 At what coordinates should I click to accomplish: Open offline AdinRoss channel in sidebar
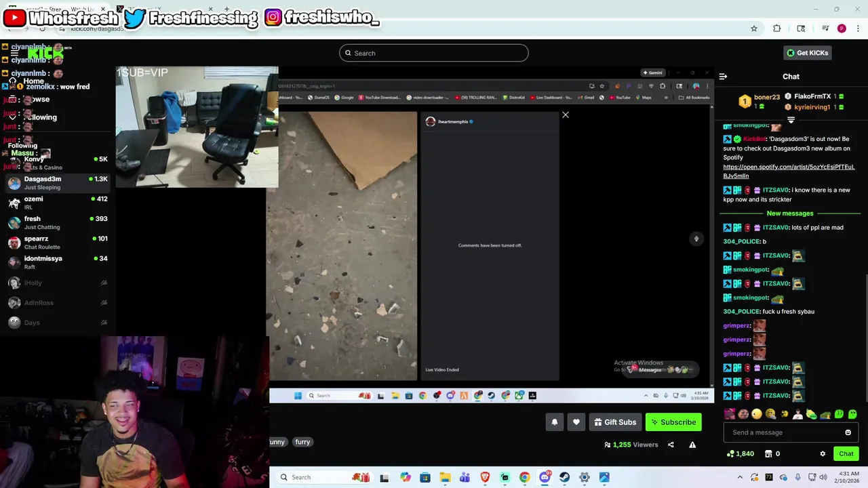(58, 303)
